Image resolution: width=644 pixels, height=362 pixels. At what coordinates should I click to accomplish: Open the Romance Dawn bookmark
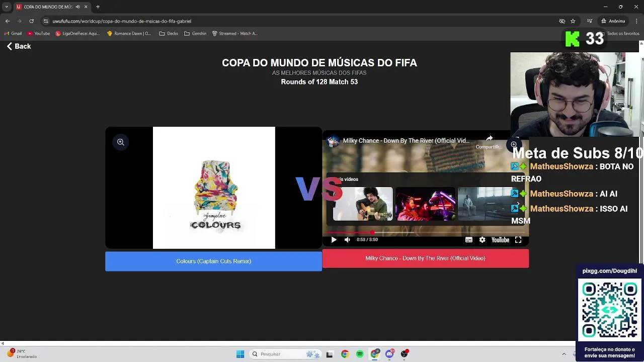[x=129, y=34]
